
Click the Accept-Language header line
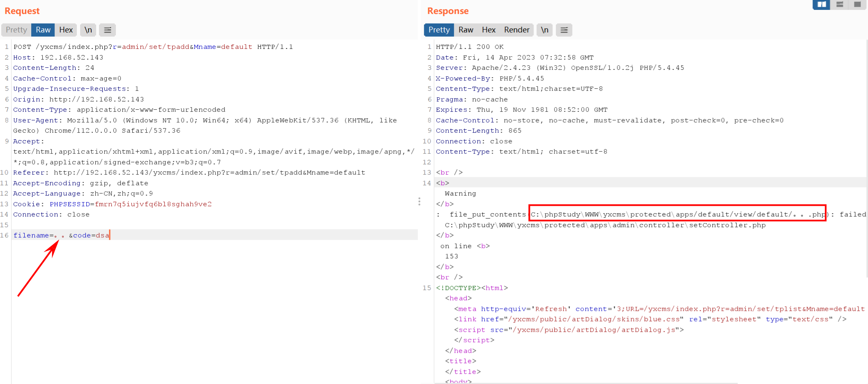pyautogui.click(x=83, y=193)
